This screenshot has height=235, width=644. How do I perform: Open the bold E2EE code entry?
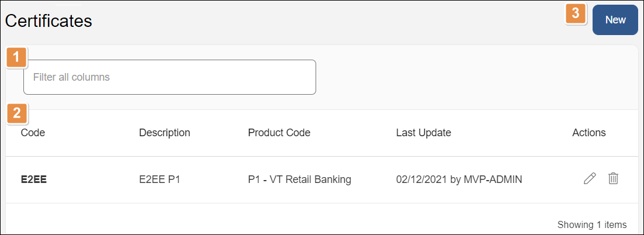34,179
